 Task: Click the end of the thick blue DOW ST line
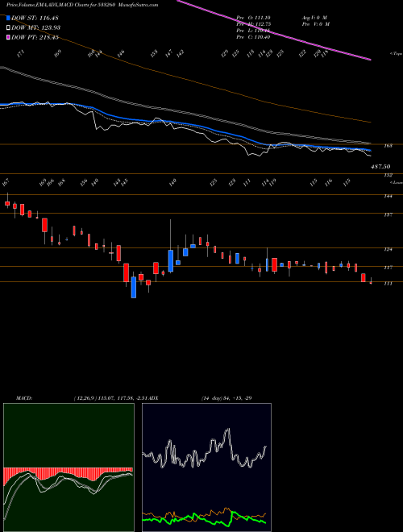coord(369,150)
